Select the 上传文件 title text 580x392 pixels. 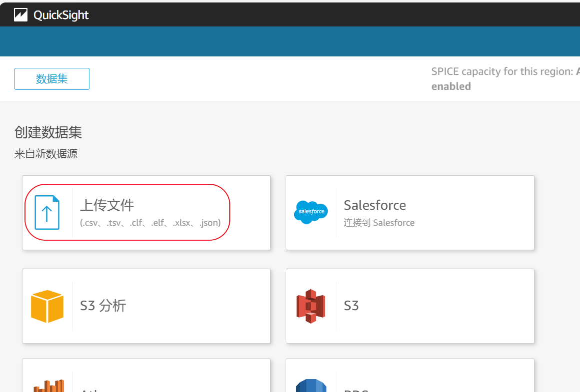tap(107, 205)
